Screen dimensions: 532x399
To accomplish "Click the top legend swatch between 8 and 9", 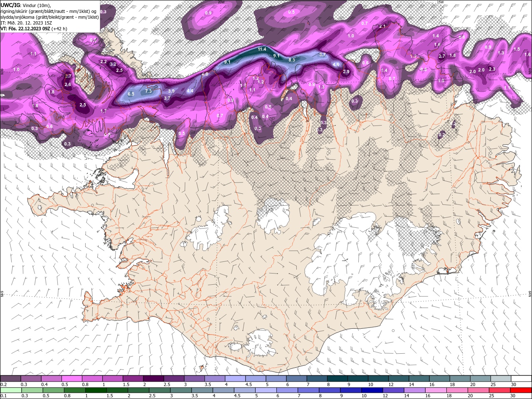I will click(337, 379).
